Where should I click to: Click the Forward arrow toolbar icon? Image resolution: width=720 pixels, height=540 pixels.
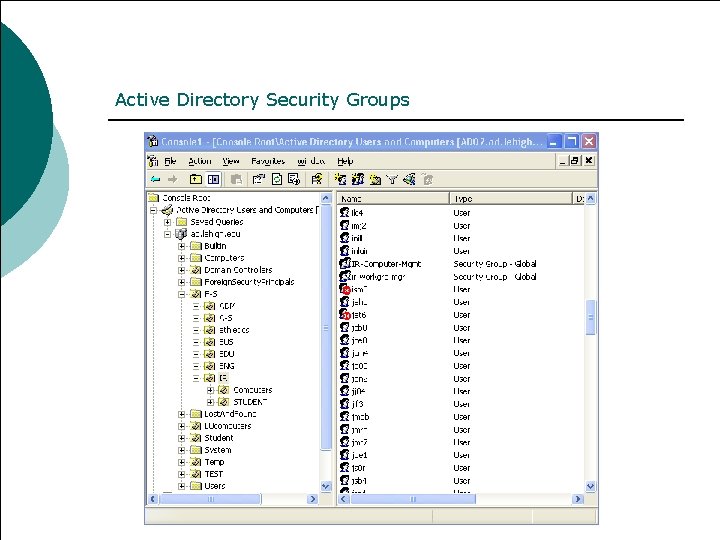point(172,180)
